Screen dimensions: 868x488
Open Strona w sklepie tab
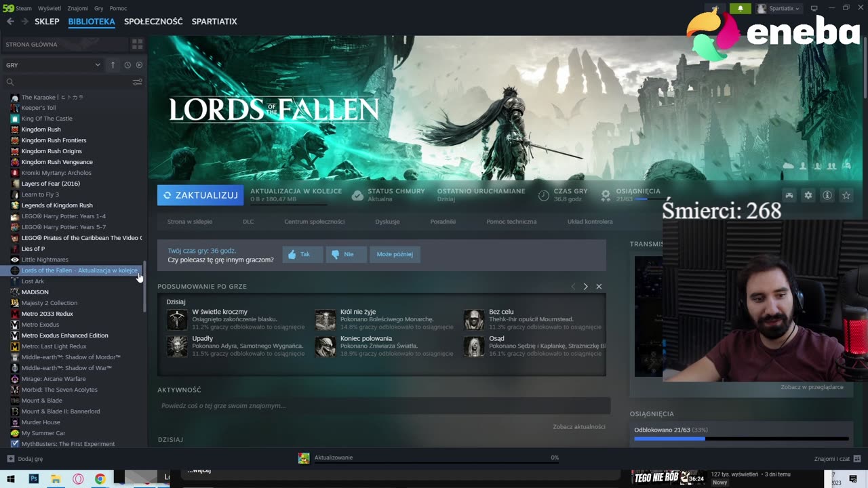[190, 222]
